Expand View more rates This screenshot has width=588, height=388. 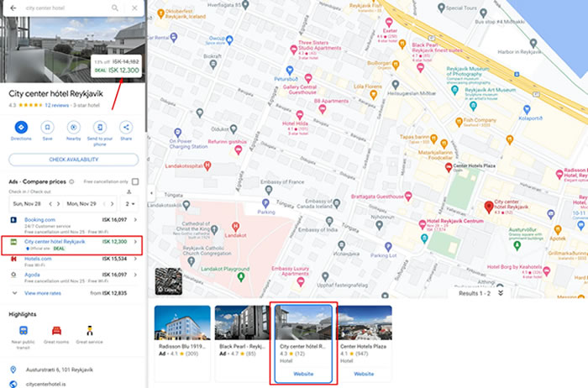point(42,293)
